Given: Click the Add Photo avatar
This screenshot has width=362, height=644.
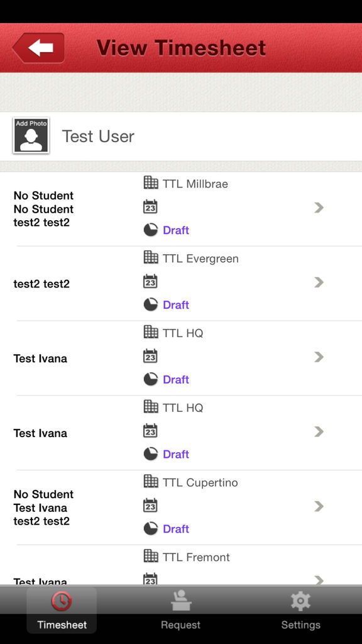Looking at the screenshot, I should click(x=31, y=136).
